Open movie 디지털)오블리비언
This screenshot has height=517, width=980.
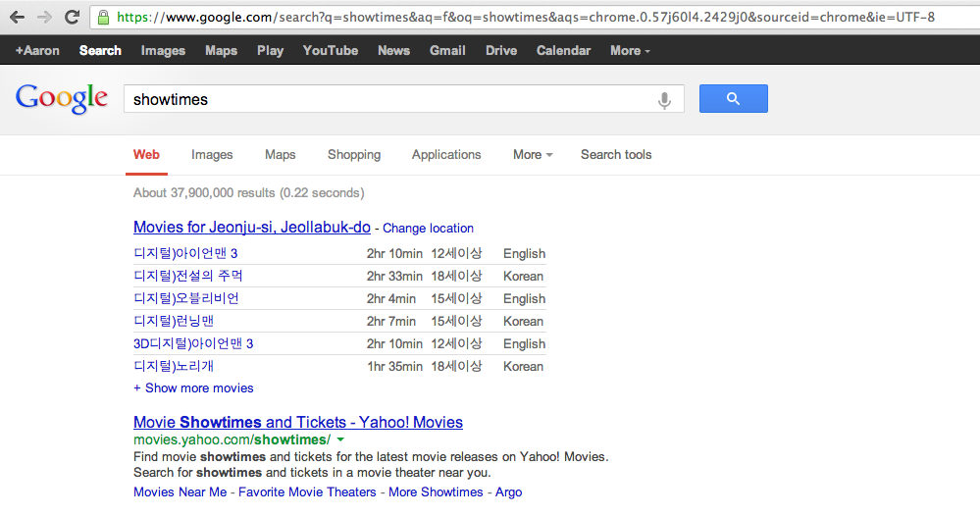click(x=186, y=298)
